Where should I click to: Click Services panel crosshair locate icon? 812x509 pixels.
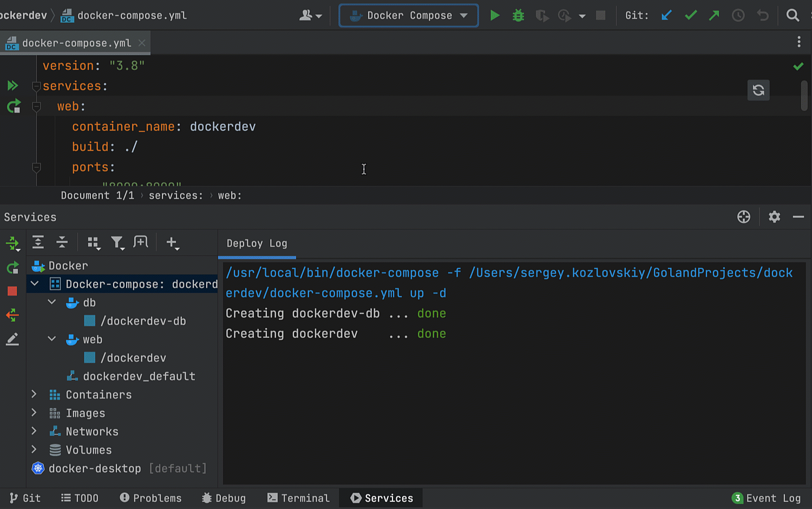[x=744, y=217]
